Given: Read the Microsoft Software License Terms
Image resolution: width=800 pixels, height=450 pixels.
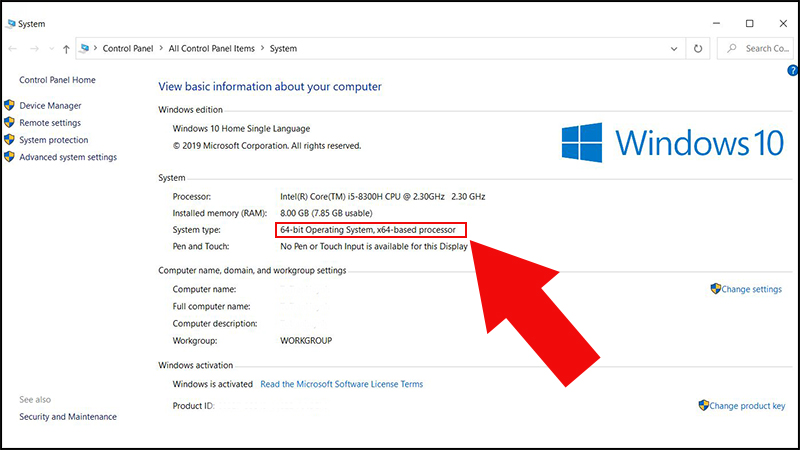Looking at the screenshot, I should [x=341, y=384].
